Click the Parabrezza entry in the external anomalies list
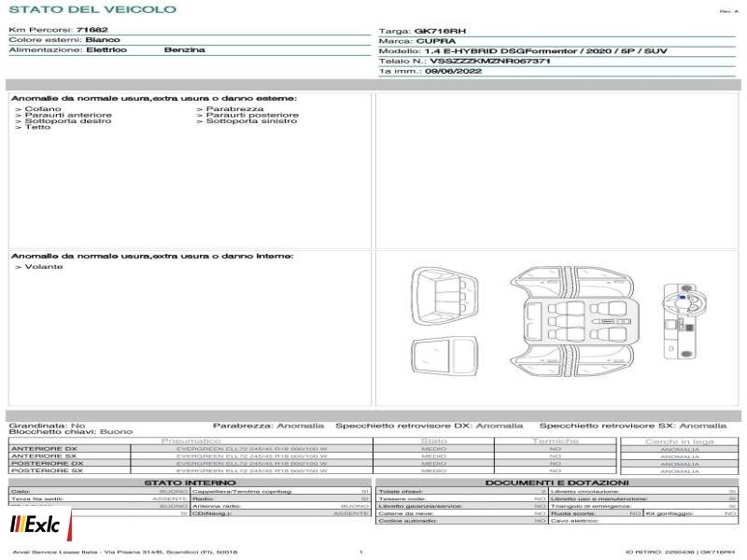The width and height of the screenshot is (747, 560). coord(230,109)
